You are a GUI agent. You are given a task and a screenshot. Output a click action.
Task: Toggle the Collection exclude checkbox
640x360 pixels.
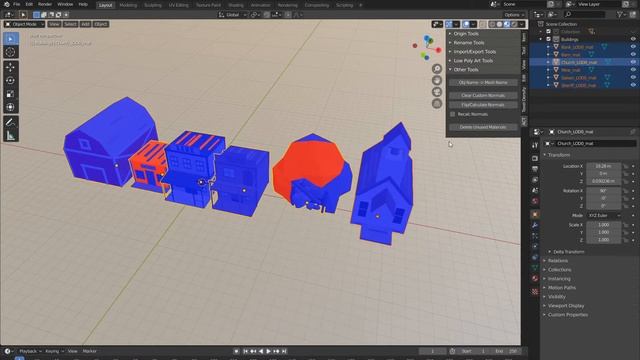[x=549, y=31]
